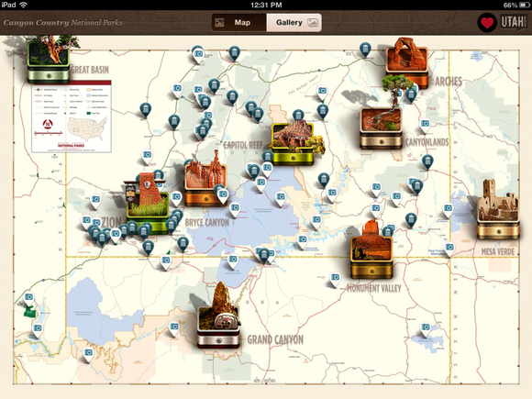Tap the camera pin below the legend card
Viewport: 532px width, 399px height.
coord(95,201)
